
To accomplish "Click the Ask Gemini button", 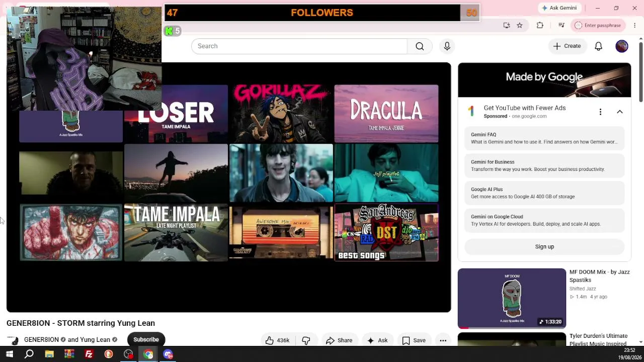I will [559, 8].
